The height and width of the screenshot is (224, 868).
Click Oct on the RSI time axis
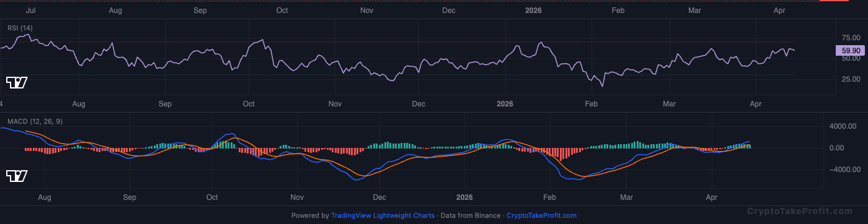coord(249,104)
